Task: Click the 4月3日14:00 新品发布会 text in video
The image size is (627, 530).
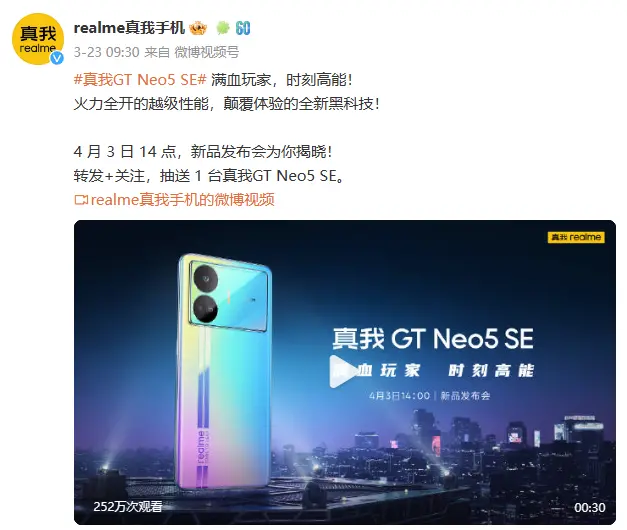Action: pyautogui.click(x=429, y=396)
